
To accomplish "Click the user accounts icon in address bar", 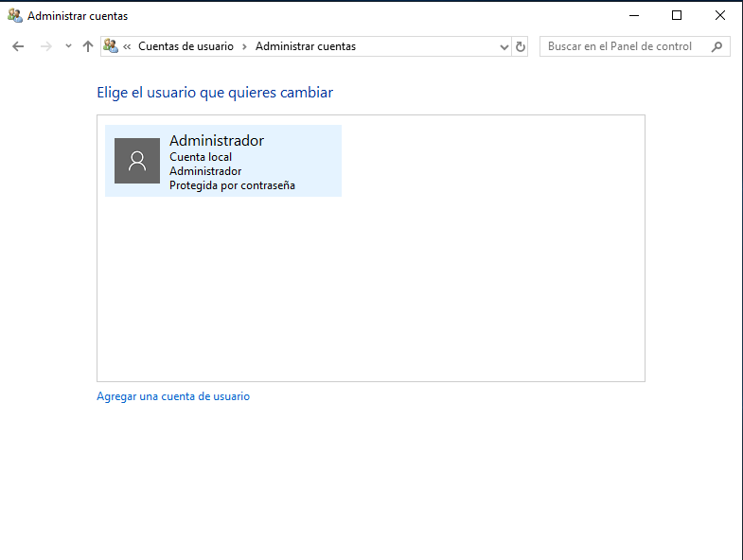I will pos(111,46).
